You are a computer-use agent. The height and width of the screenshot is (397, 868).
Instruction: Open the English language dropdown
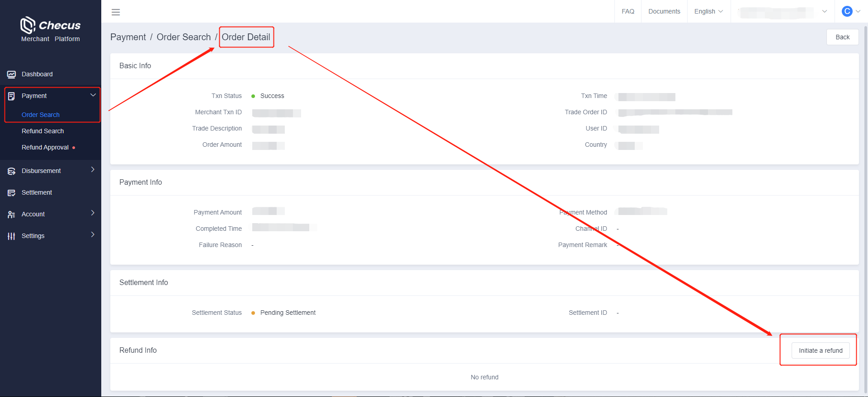[708, 11]
